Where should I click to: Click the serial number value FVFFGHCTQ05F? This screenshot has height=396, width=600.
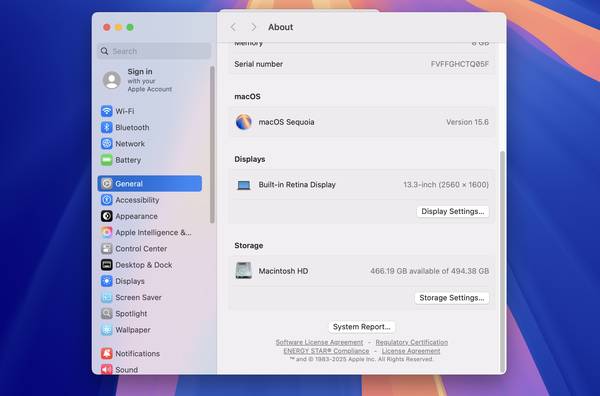460,64
